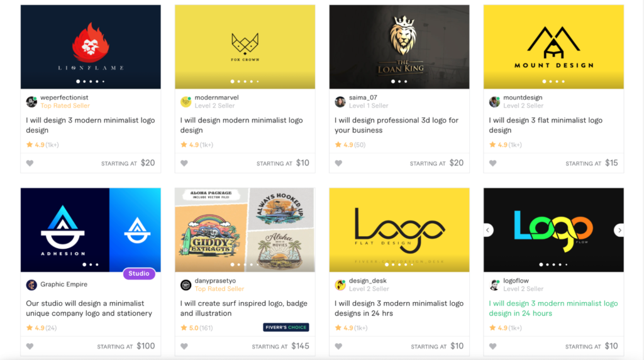This screenshot has height=360, width=644.
Task: Click the Graphic Empire studio avatar
Action: click(31, 285)
